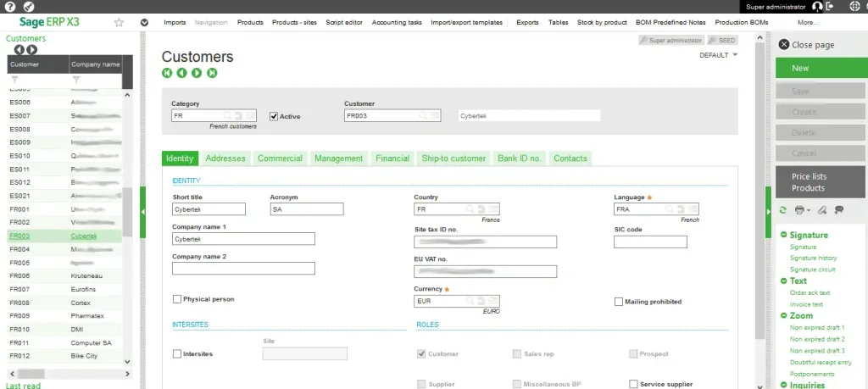Enable the Physical person checkbox

point(177,299)
